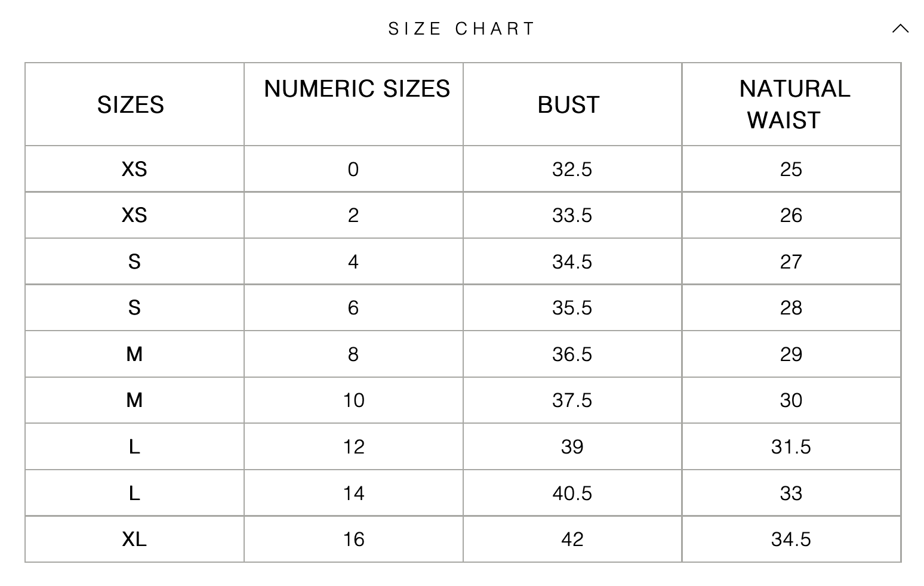Click the SIZE CHART heading

[x=461, y=29]
